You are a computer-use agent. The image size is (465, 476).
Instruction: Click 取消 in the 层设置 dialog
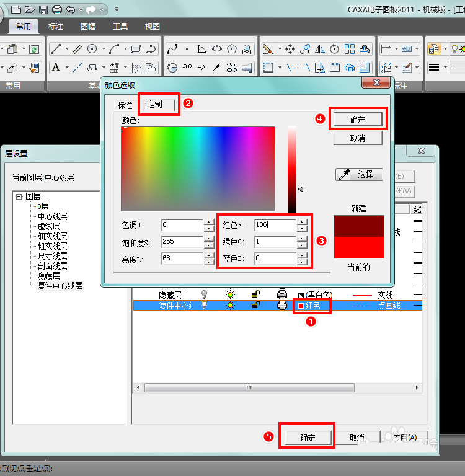click(357, 438)
